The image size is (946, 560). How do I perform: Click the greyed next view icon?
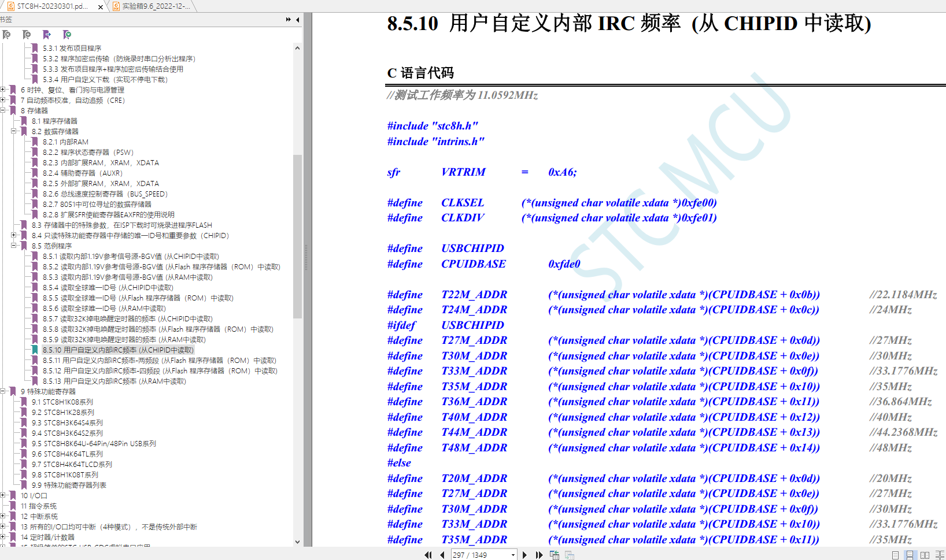coord(570,555)
